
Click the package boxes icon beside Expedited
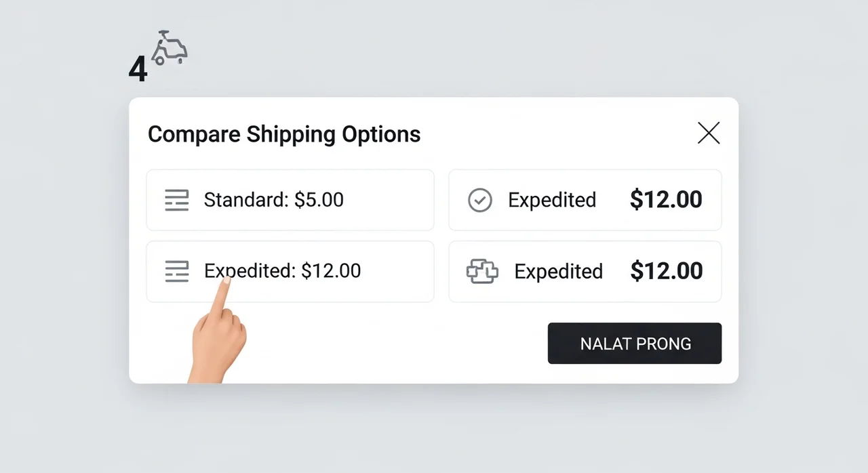pos(482,271)
